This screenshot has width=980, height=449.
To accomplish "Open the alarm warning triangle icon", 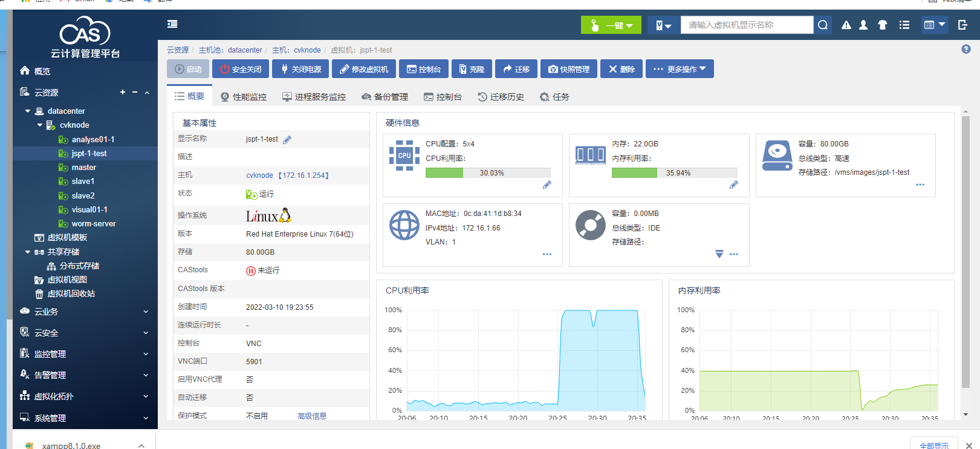I will (846, 25).
